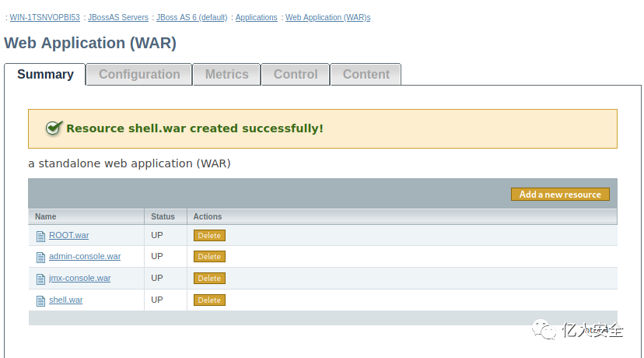This screenshot has height=358, width=644.
Task: Go to WIN-1TSNVOPBI53 breadcrumb link
Action: [45, 17]
